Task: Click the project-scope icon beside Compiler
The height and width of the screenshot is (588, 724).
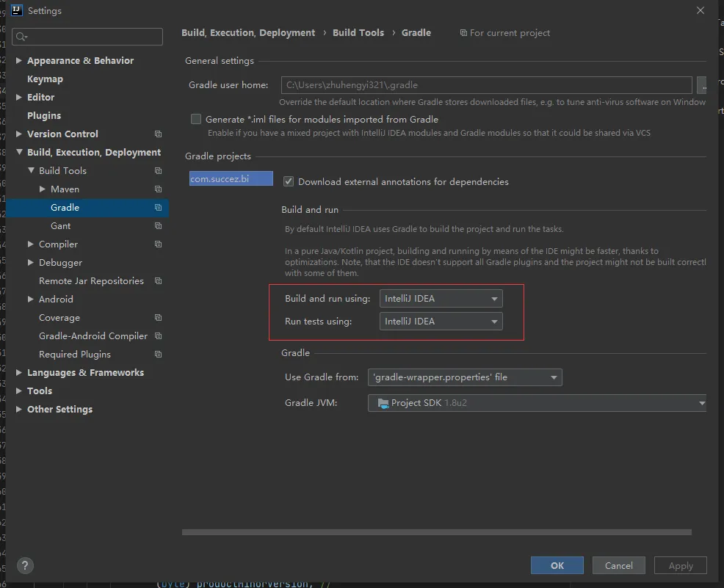Action: pos(158,244)
